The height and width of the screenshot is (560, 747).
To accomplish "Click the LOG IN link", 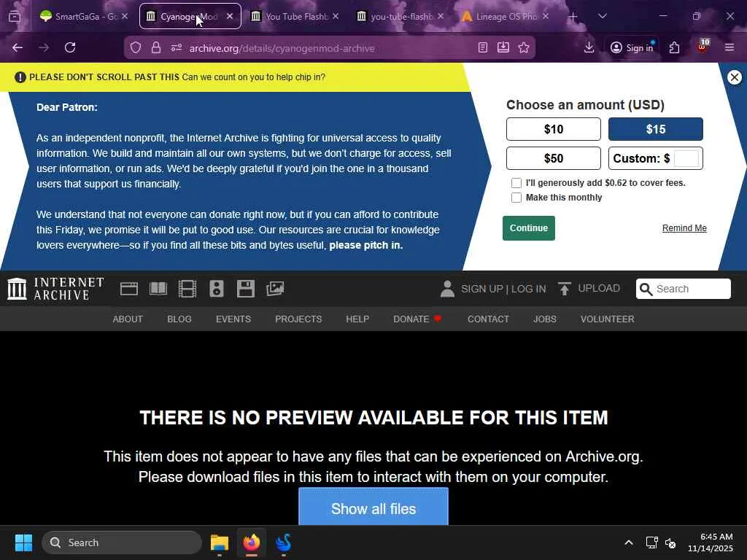I will (x=529, y=289).
